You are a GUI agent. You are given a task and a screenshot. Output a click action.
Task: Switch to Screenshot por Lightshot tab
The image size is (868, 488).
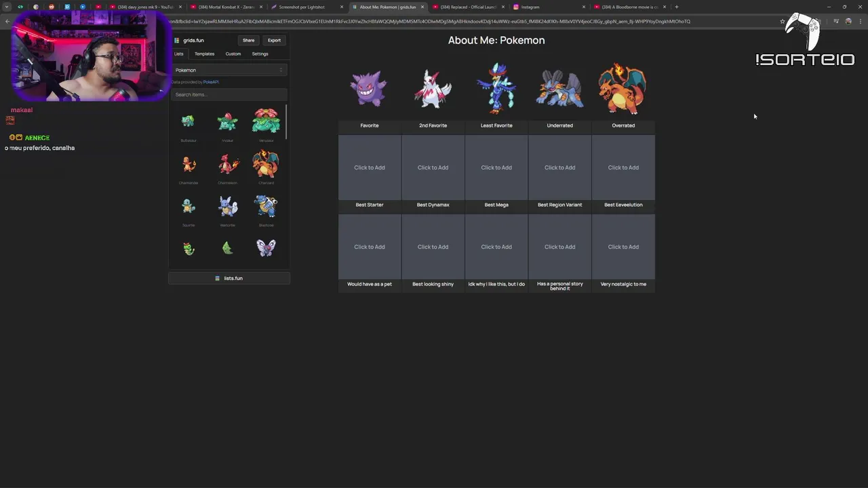(x=307, y=7)
